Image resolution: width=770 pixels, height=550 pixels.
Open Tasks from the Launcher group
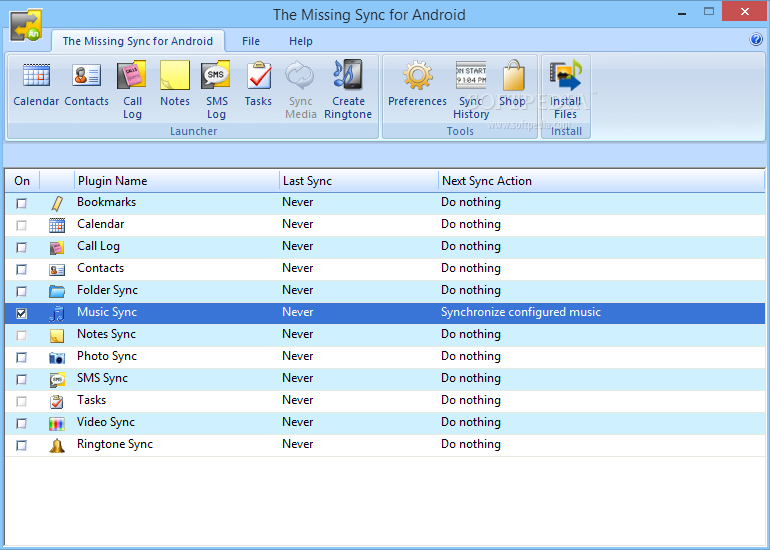258,78
